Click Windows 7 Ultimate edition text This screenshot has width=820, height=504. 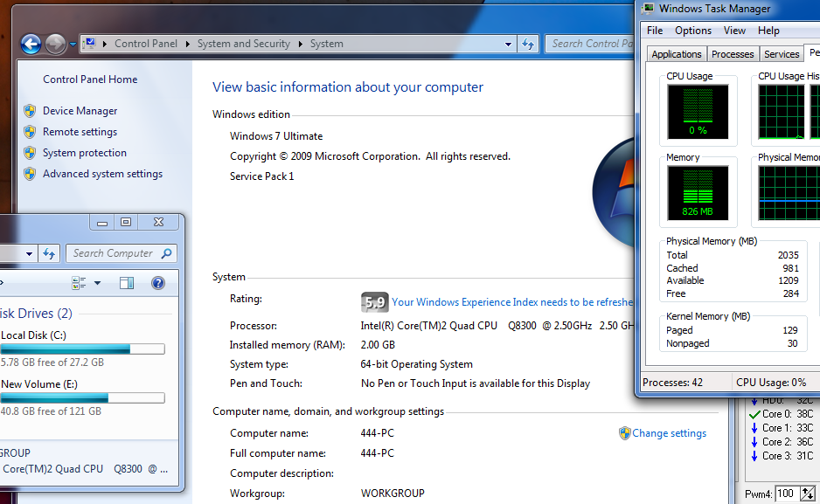tap(276, 136)
